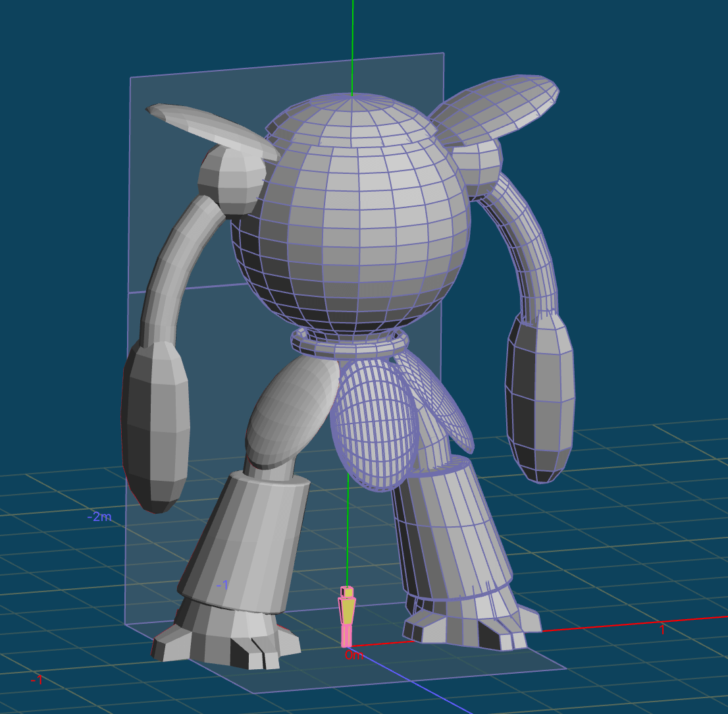
Task: Select the wireframe-outlined forearm capsule
Action: point(540,395)
